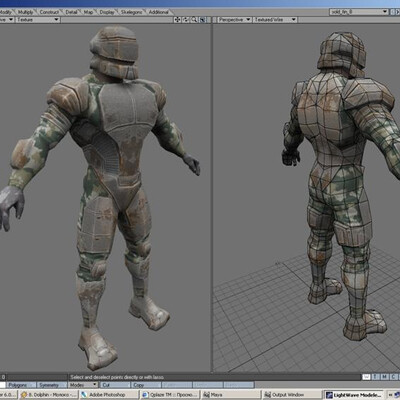This screenshot has width=400, height=400.
Task: Switch to the Multiply tab
Action: pyautogui.click(x=25, y=12)
